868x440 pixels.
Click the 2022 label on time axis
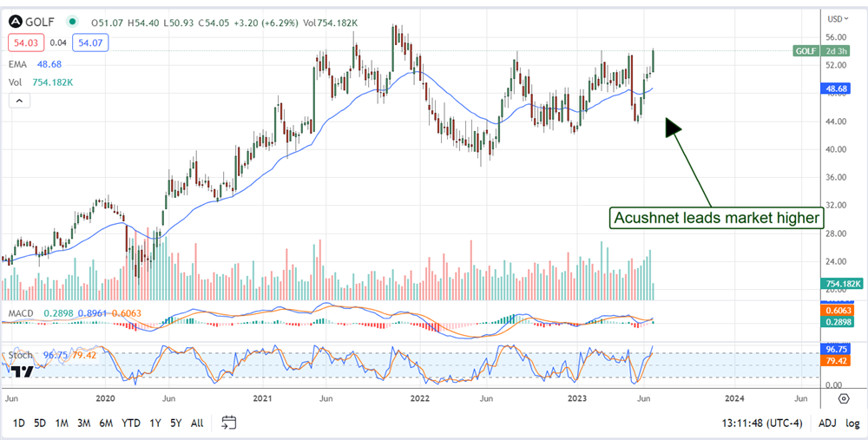tap(419, 398)
